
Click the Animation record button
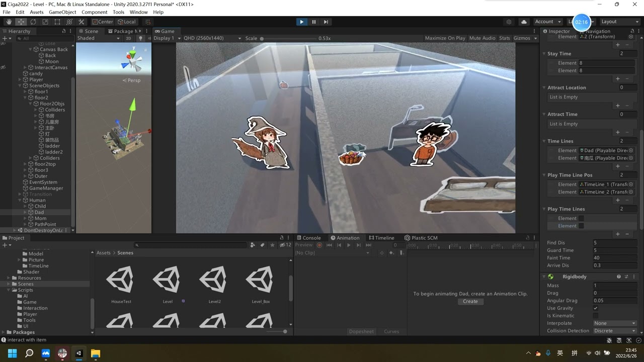[319, 245]
